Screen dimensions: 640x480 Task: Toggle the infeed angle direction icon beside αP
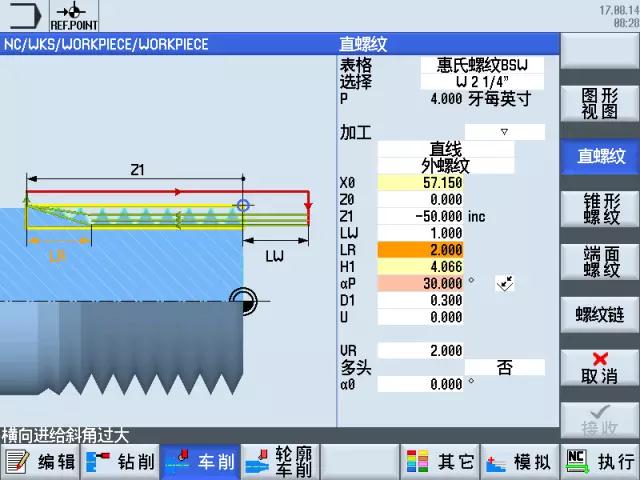[504, 284]
